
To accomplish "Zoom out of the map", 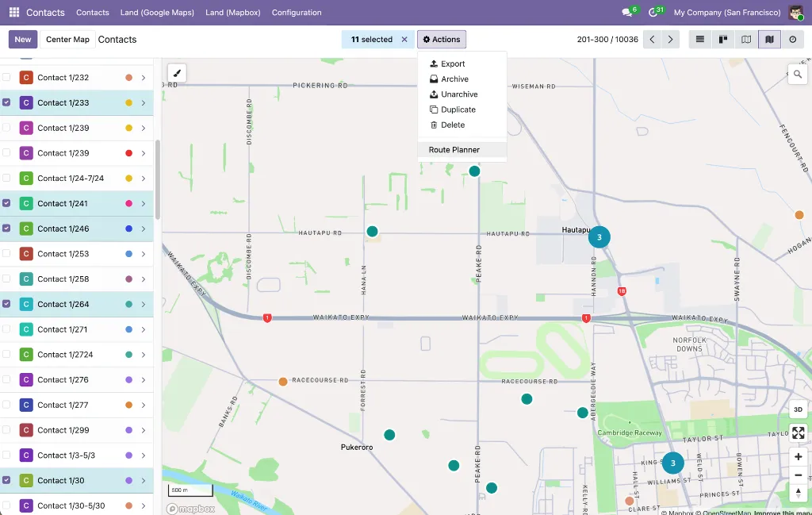I will click(x=798, y=475).
